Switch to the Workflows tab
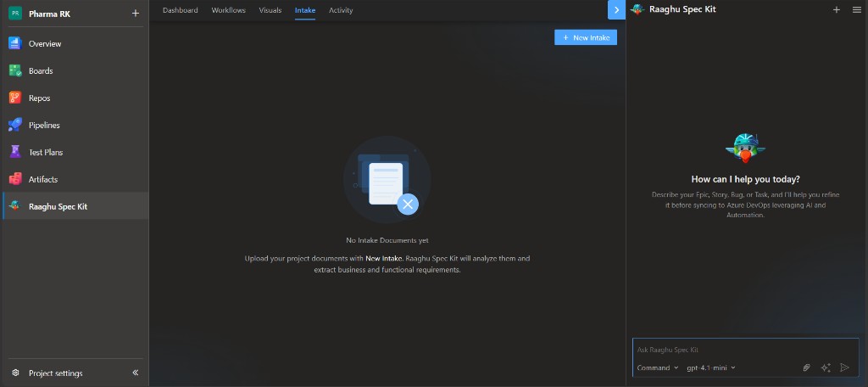The image size is (868, 387). pos(229,10)
